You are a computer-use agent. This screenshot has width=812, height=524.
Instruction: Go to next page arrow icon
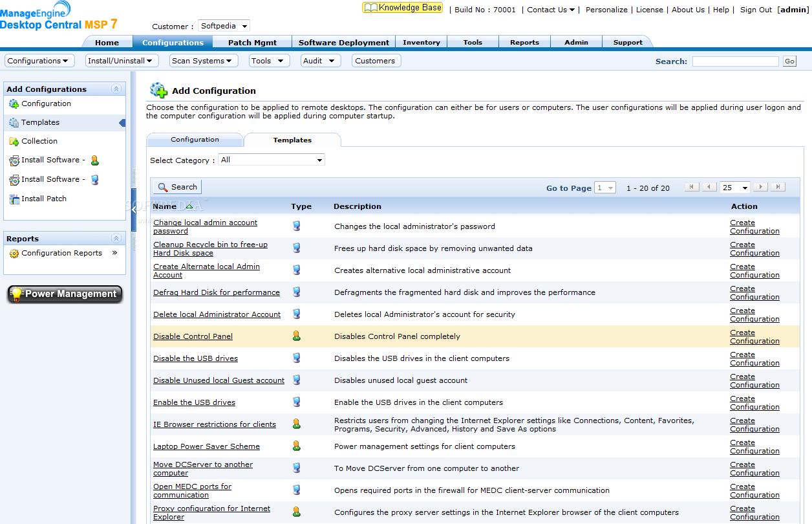point(761,187)
